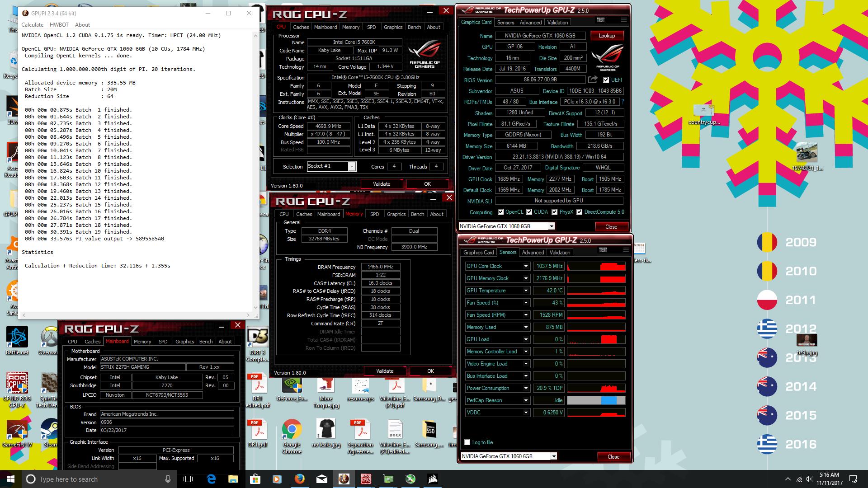Enable the Log to file checkbox

[x=467, y=442]
